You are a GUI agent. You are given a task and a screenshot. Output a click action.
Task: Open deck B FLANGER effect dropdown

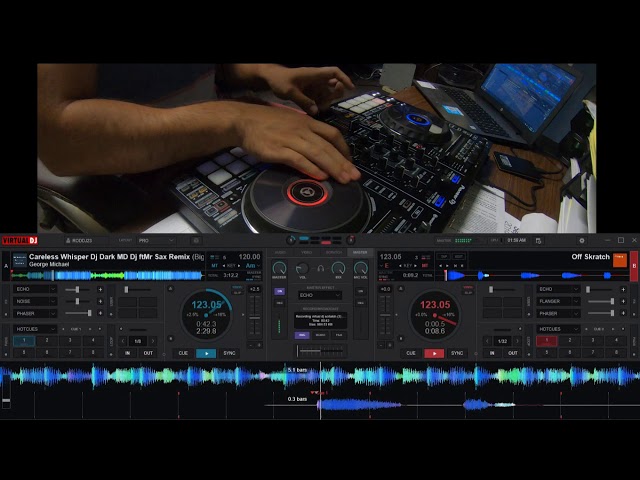pyautogui.click(x=558, y=301)
